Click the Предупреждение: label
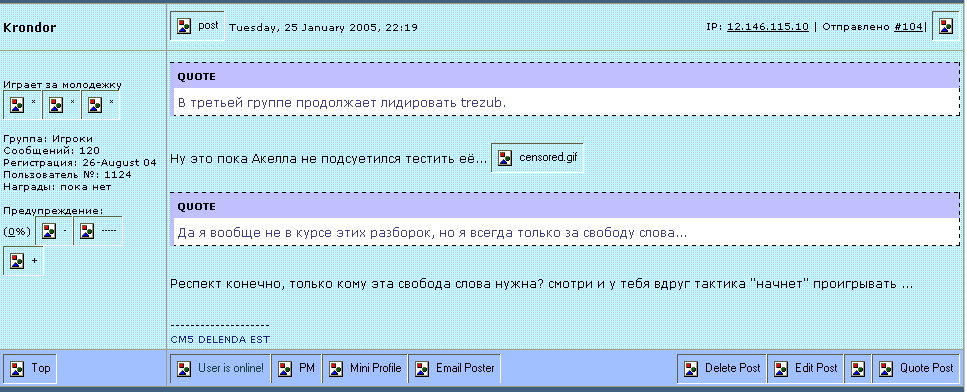 pos(53,211)
